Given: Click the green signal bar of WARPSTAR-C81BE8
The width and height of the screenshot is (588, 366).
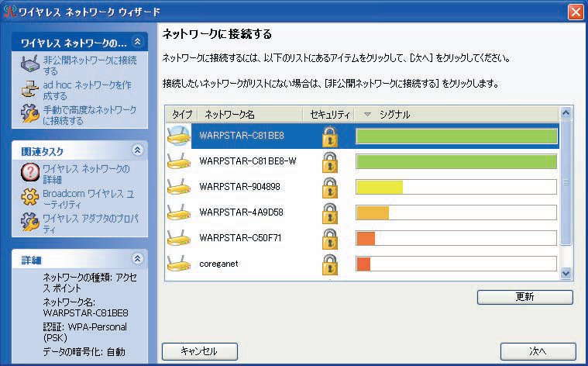Looking at the screenshot, I should pyautogui.click(x=456, y=136).
